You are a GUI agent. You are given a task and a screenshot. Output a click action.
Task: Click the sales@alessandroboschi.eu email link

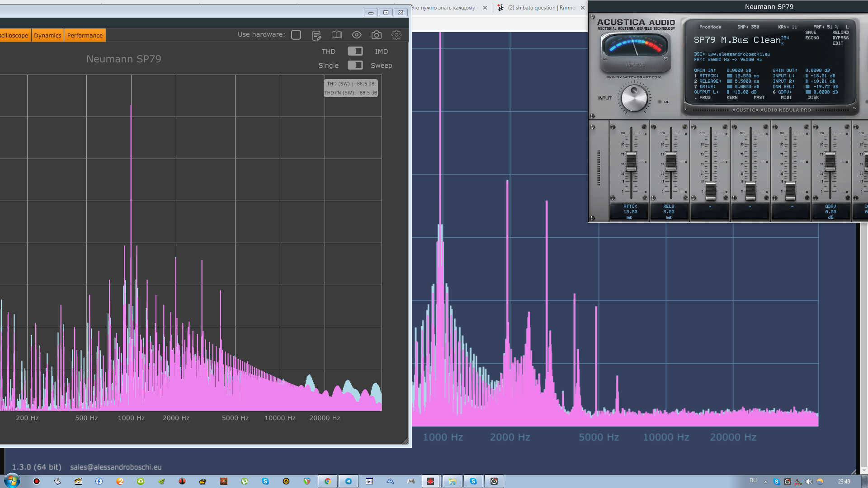coord(116,467)
